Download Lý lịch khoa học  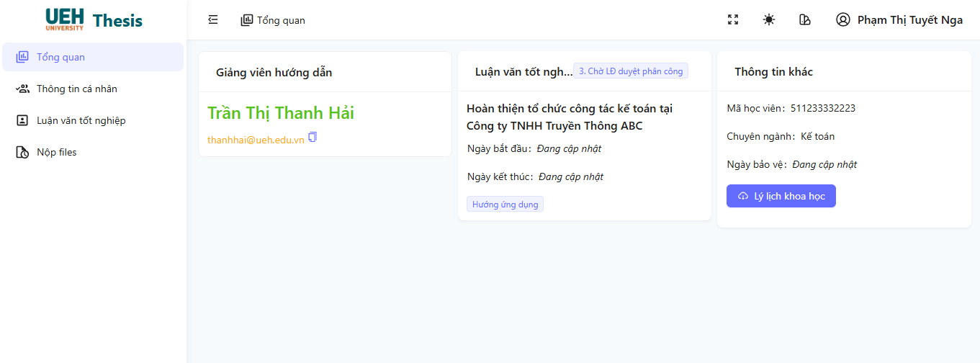pyautogui.click(x=781, y=196)
